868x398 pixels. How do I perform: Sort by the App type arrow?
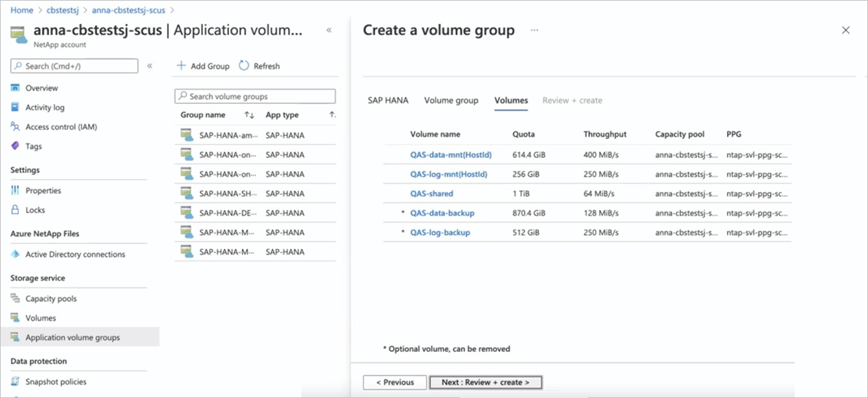coord(332,115)
